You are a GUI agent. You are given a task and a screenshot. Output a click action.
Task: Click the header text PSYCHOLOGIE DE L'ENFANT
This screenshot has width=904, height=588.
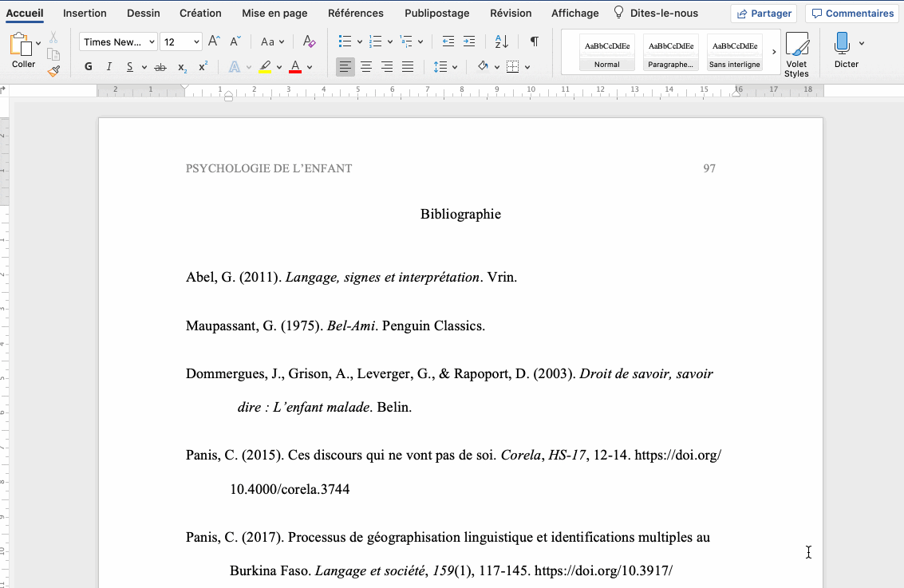click(269, 168)
